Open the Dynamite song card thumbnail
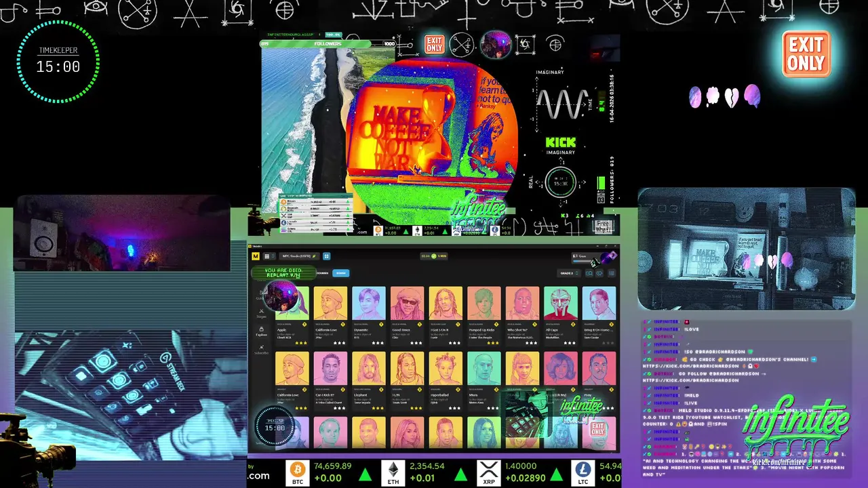This screenshot has height=488, width=868. click(369, 303)
